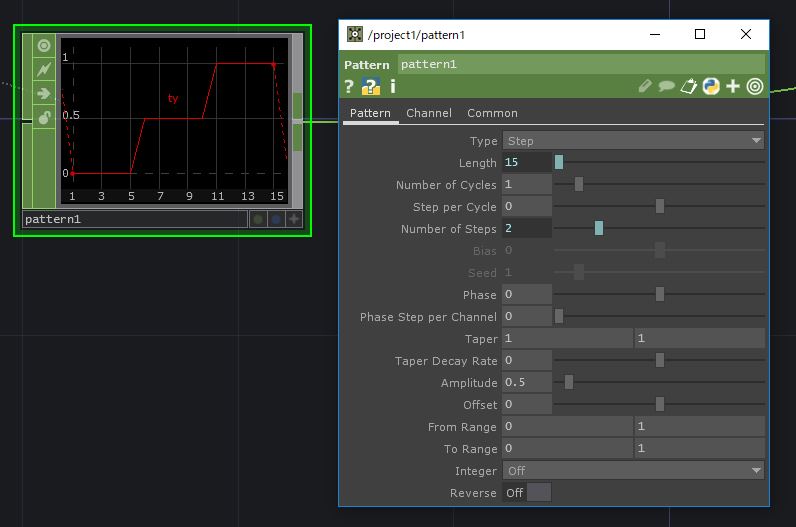The image size is (796, 527).
Task: Click the plus icon to expand parameters
Action: pyautogui.click(x=733, y=86)
